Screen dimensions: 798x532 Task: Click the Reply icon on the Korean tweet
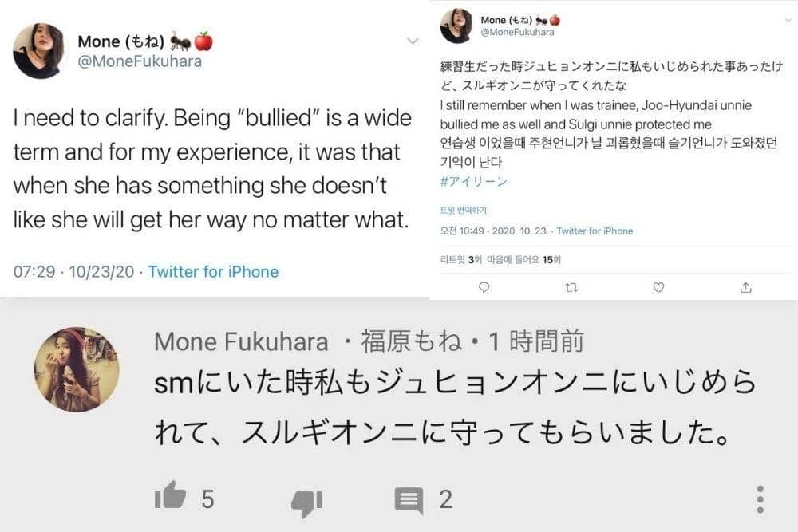(x=484, y=285)
